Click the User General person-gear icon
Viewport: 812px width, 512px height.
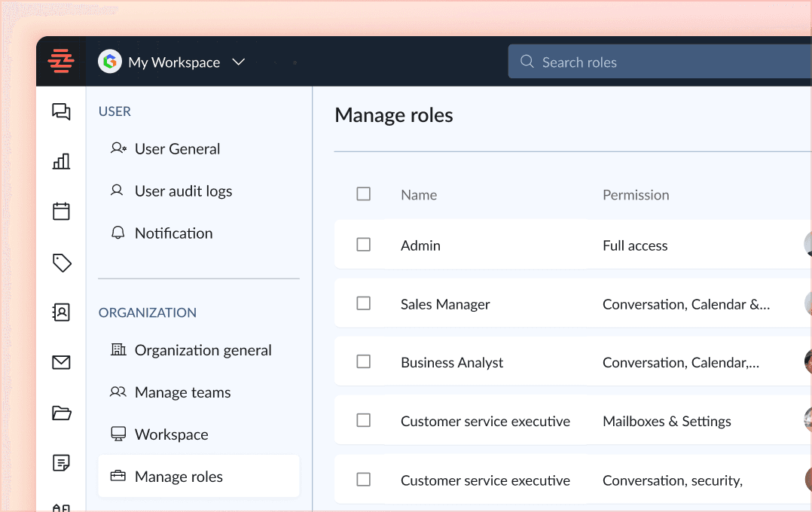pos(118,148)
